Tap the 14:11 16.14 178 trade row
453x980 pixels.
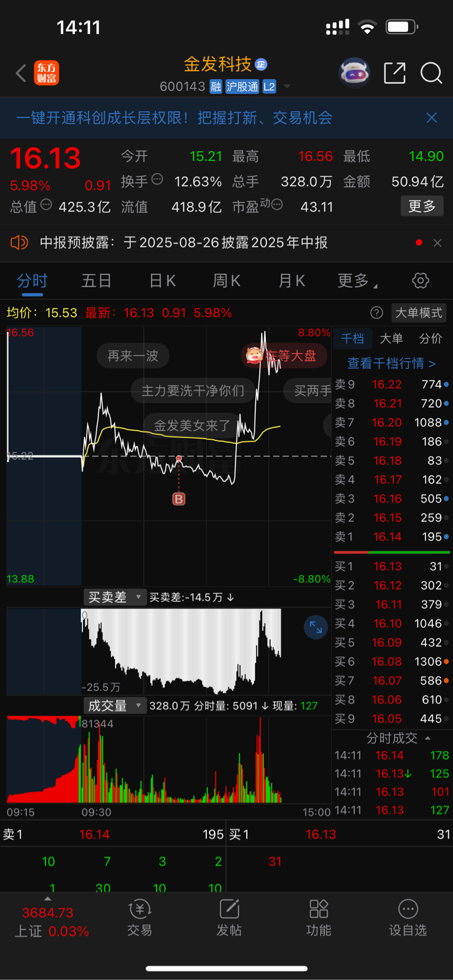[x=392, y=755]
